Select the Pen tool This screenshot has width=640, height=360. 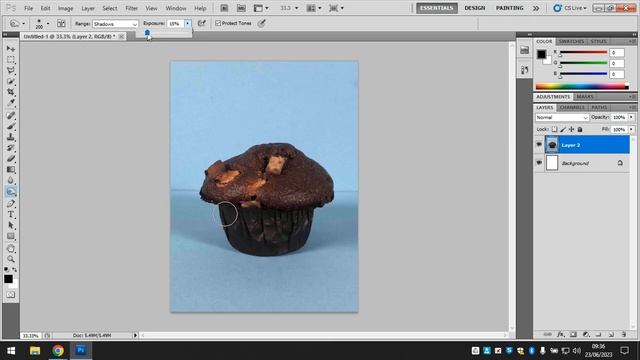coord(11,204)
